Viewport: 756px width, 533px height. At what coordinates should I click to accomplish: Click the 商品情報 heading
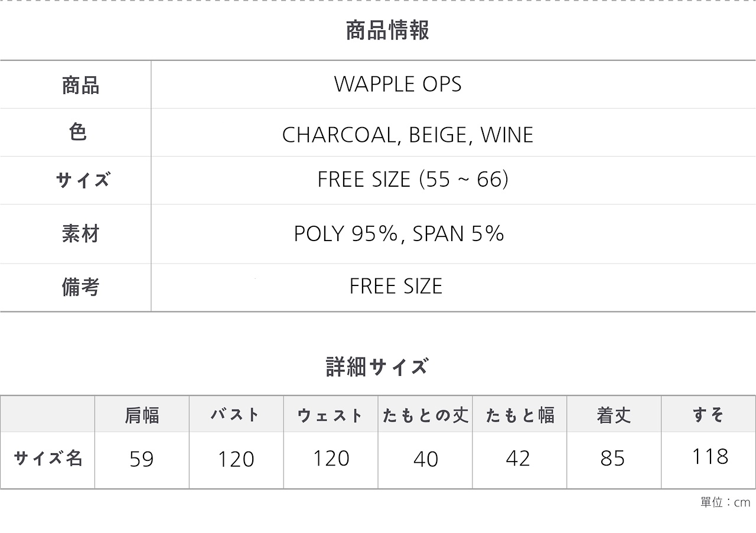tap(387, 30)
